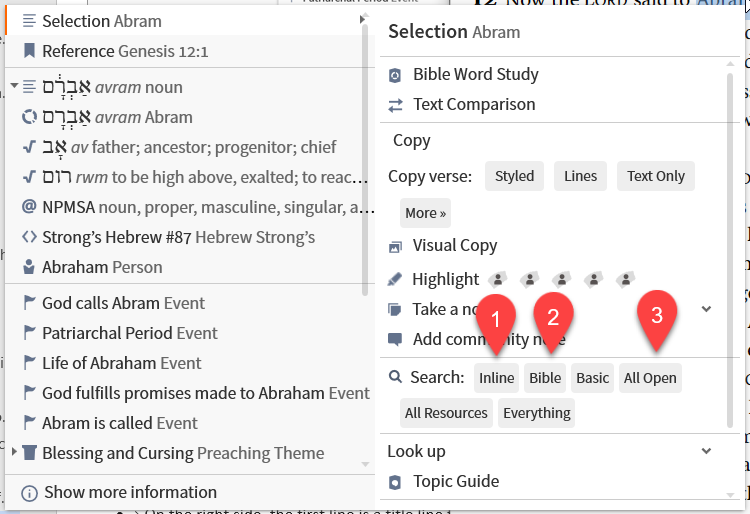Viewport: 750px width, 514px height.
Task: Apply the third highlight style swatch
Action: pyautogui.click(x=562, y=279)
